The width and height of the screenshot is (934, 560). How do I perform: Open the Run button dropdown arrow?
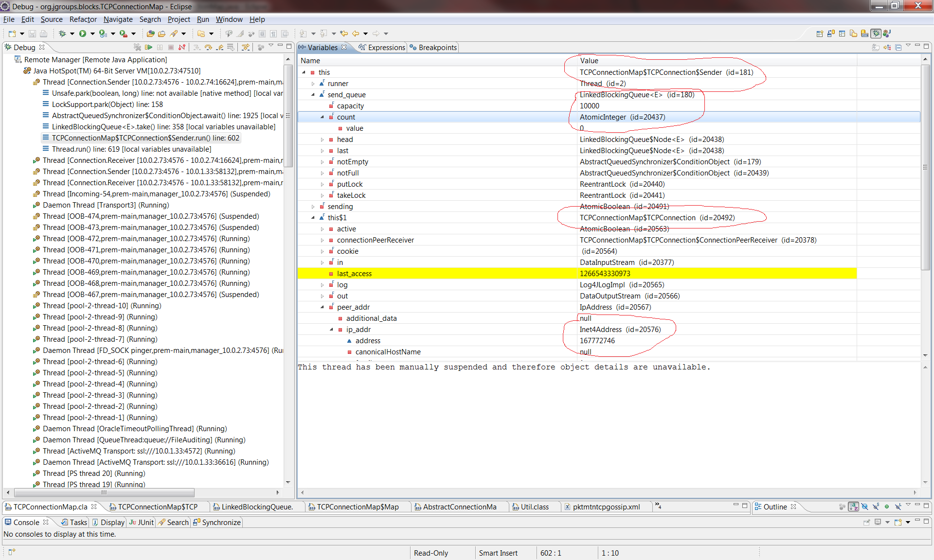[92, 34]
